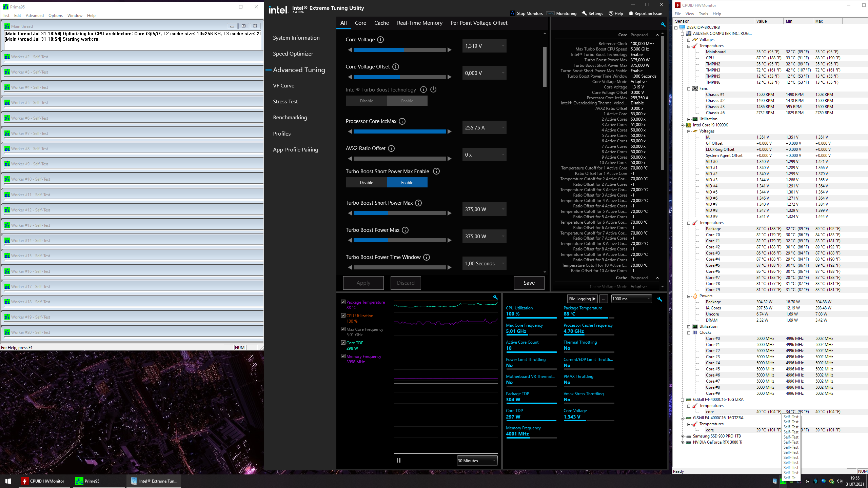Click Turbo Boost Technology power icon
The image size is (868, 488).
click(x=433, y=89)
